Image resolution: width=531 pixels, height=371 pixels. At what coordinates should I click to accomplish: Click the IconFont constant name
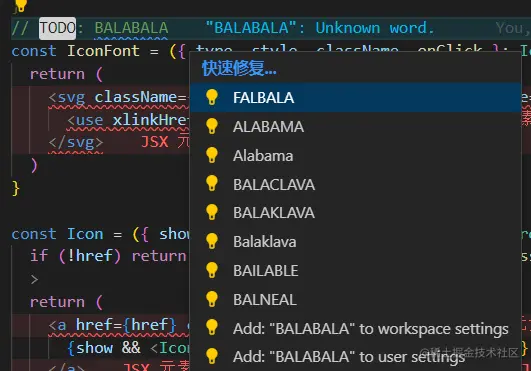[103, 51]
